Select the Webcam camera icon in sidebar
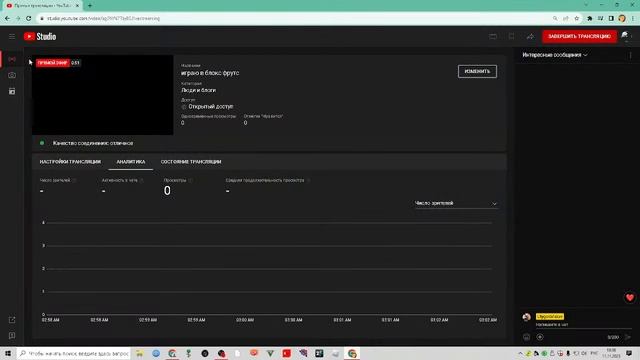 [12, 75]
